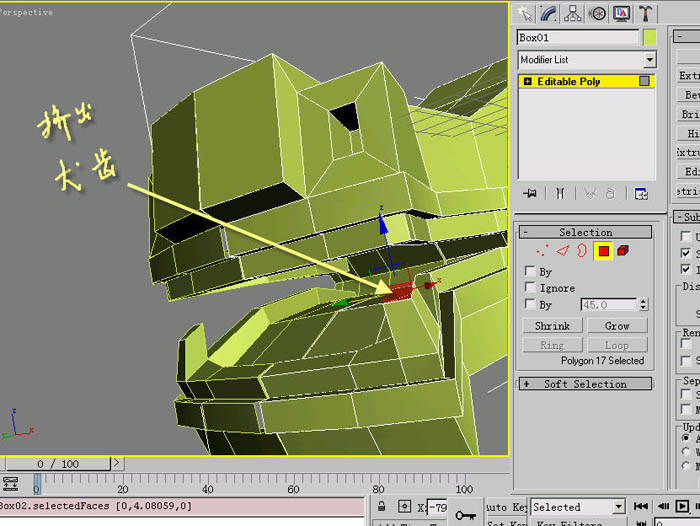Select Element sub-object level icon
Viewport: 700px width, 526px height.
(623, 251)
